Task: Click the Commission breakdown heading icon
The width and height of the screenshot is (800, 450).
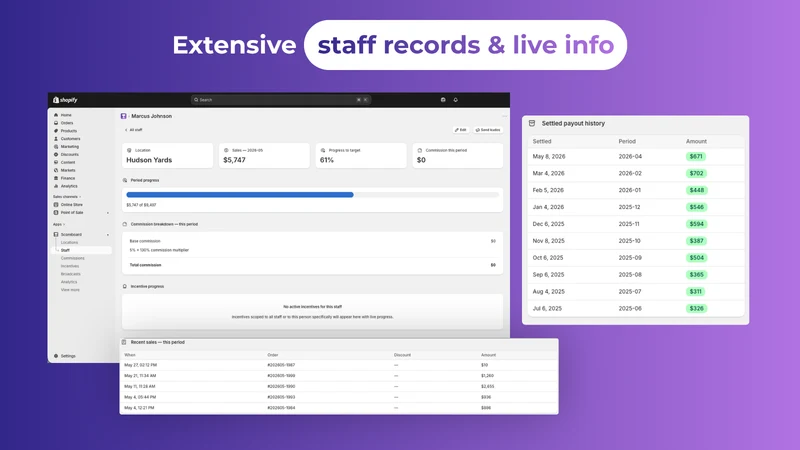Action: click(x=125, y=224)
